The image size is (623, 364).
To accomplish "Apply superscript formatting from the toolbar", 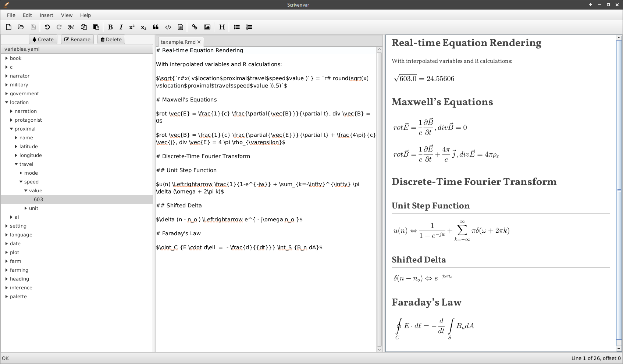I will point(132,27).
